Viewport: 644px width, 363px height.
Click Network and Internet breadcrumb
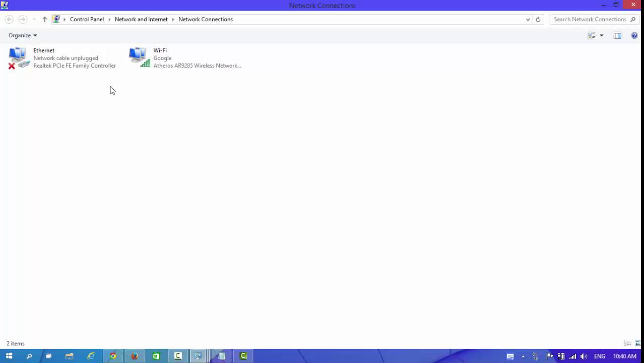click(x=141, y=19)
